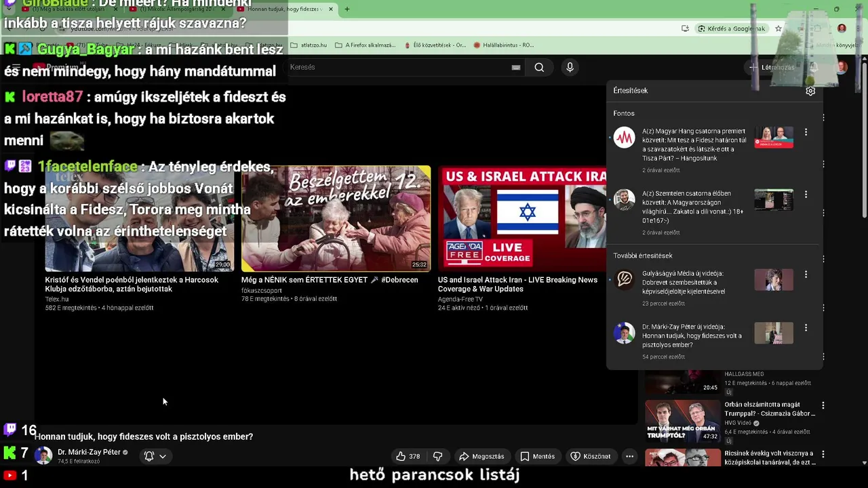Focus the Keresés search field
Viewport: 868px width, 488px height.
(x=400, y=67)
